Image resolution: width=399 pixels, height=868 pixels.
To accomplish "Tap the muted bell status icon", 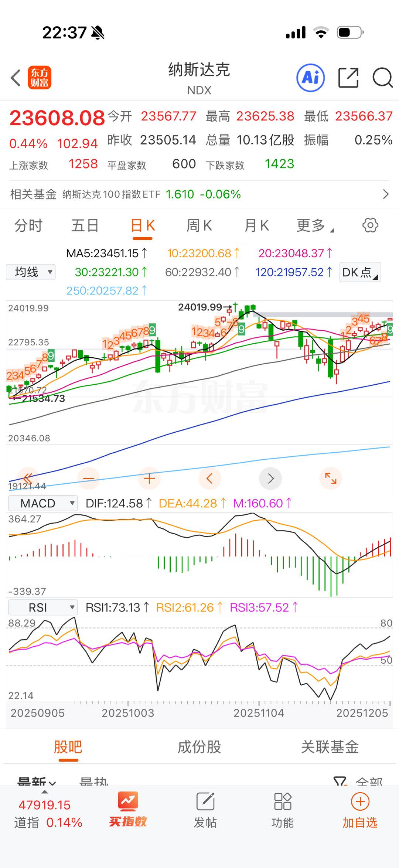I will pos(98,33).
